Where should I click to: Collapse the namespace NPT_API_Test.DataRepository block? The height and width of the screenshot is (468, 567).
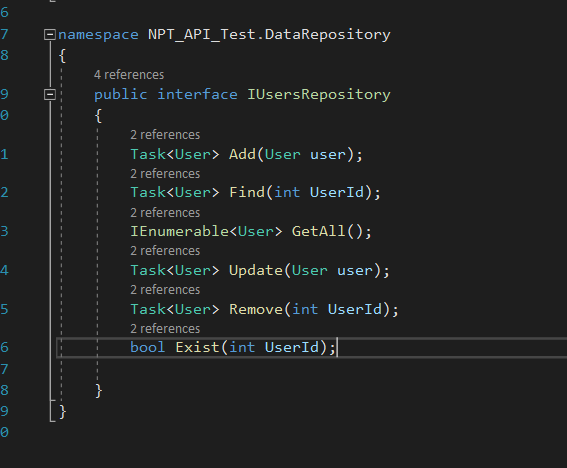coord(50,35)
